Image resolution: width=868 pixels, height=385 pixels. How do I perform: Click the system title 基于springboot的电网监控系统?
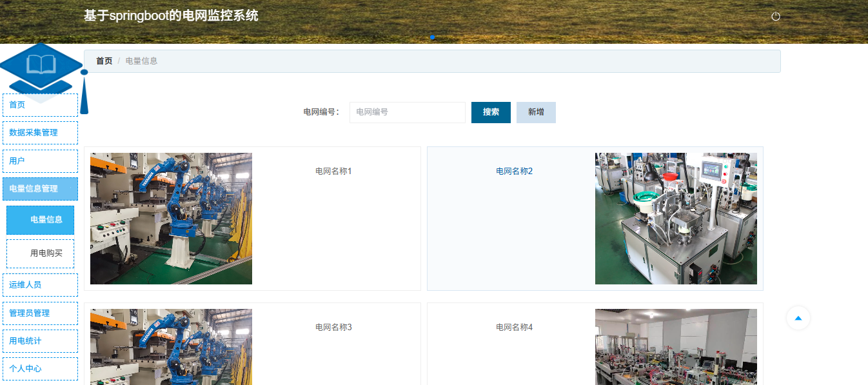[x=171, y=15]
